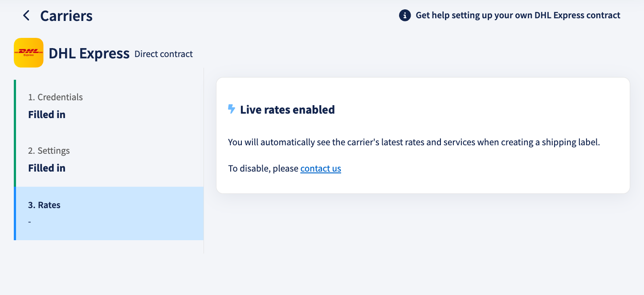Click the "DHL Express" carrier title

(89, 53)
